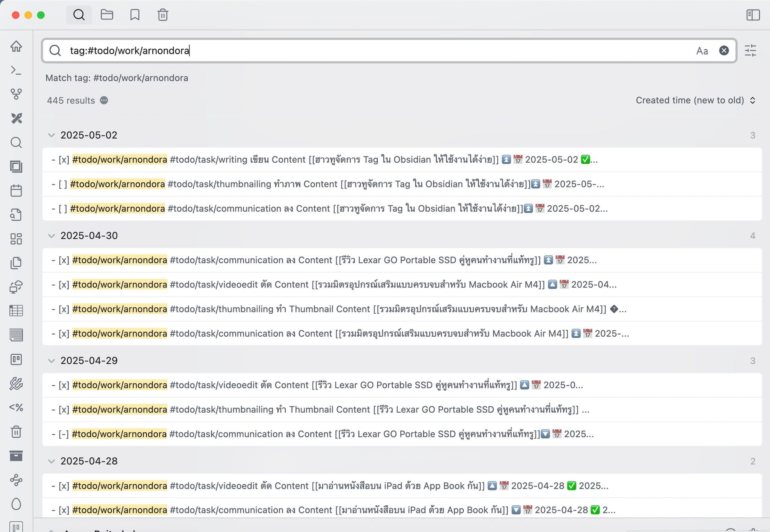Click the 2025-04-29 group date heading
The image size is (770, 532).
tap(89, 361)
